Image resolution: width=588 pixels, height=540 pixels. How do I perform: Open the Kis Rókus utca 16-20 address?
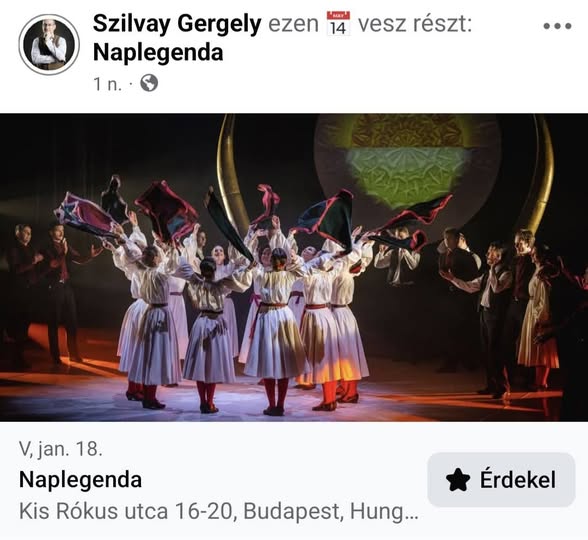[218, 512]
